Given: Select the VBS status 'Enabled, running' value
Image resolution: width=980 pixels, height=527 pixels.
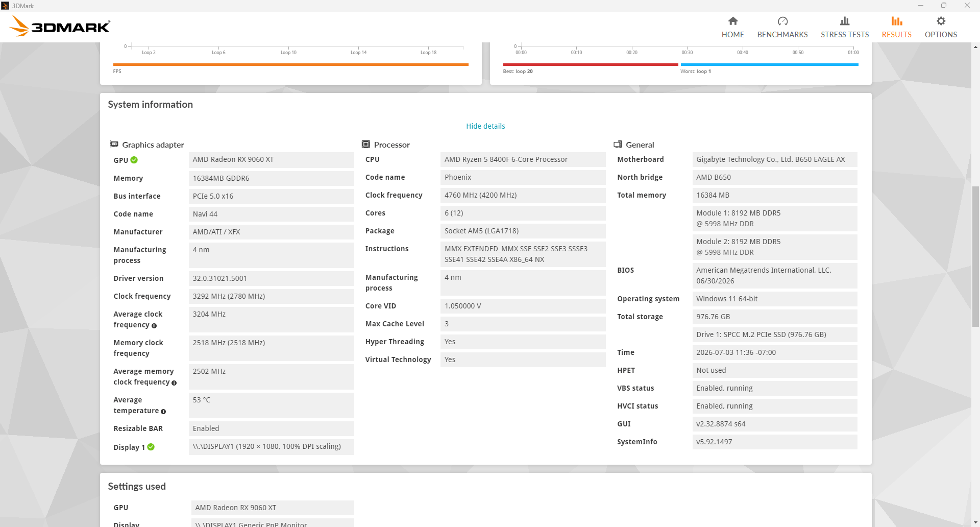Looking at the screenshot, I should point(775,388).
